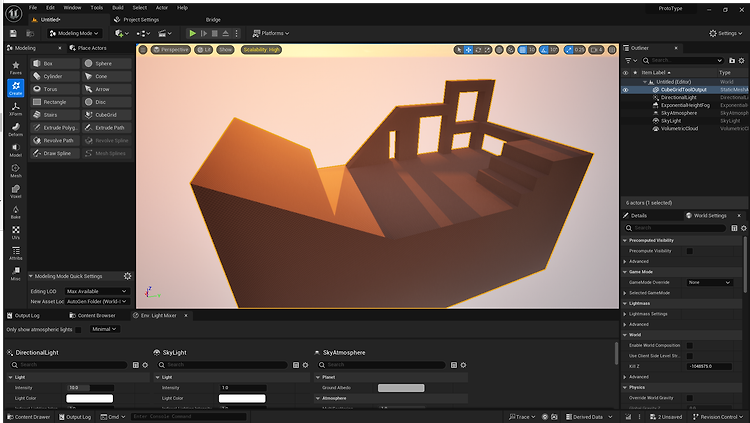Open the Deform category in Modeling sidebar
The image size is (750, 423).
click(16, 130)
